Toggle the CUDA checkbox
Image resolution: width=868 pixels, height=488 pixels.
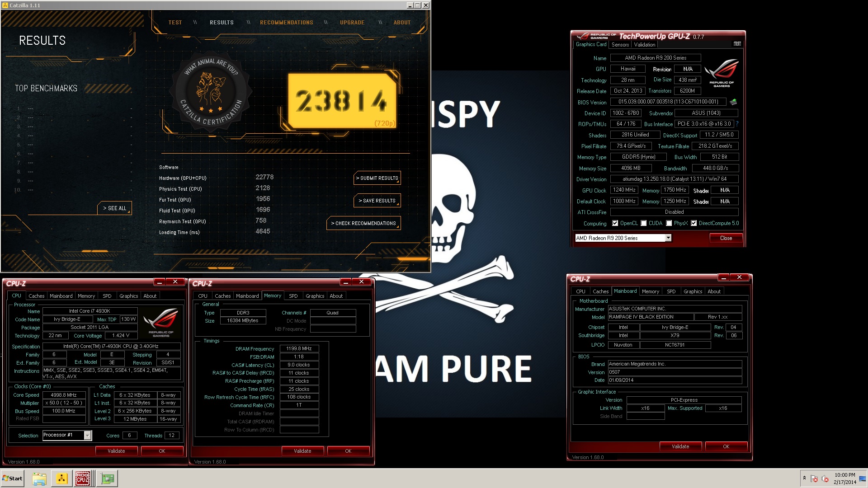643,223
